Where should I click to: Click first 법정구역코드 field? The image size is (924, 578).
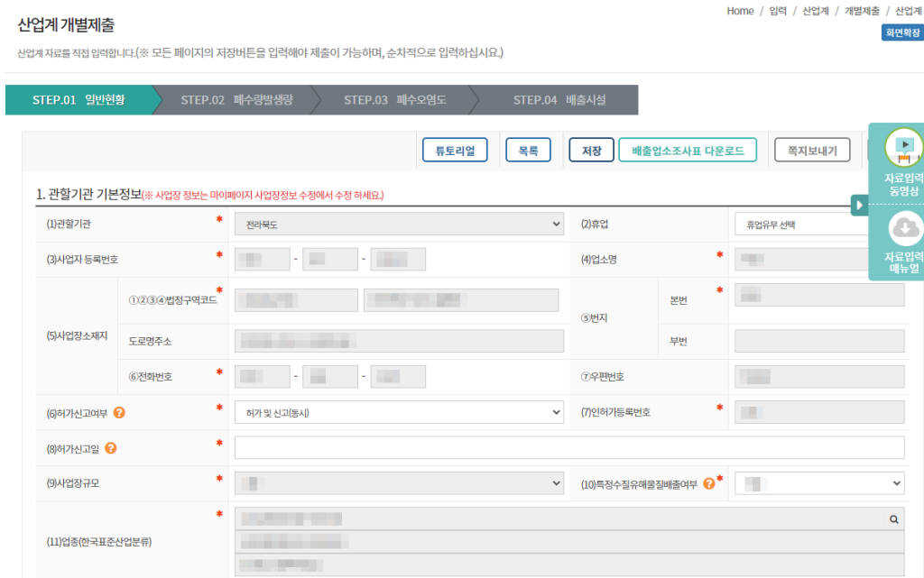(296, 300)
